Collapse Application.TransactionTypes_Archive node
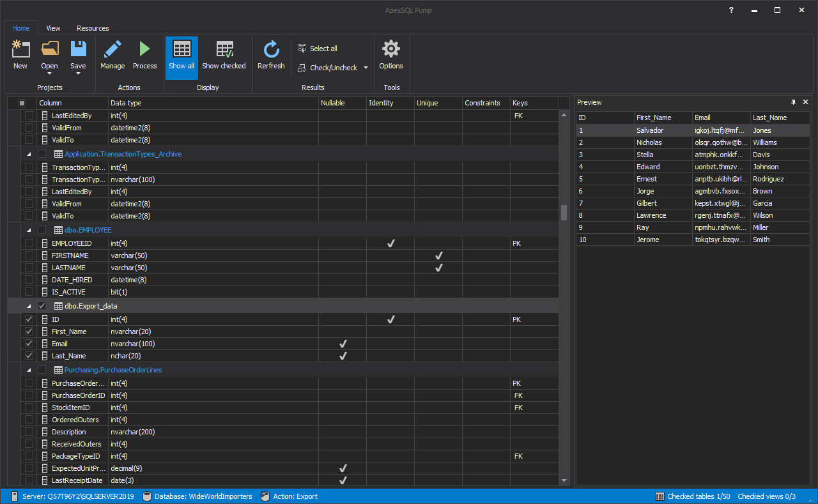Viewport: 818px width, 504px height. [x=29, y=155]
